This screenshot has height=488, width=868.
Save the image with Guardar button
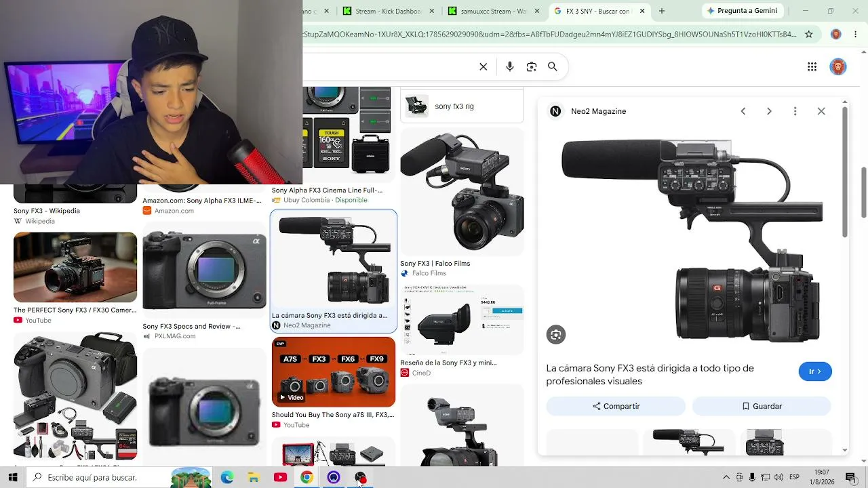(x=762, y=406)
